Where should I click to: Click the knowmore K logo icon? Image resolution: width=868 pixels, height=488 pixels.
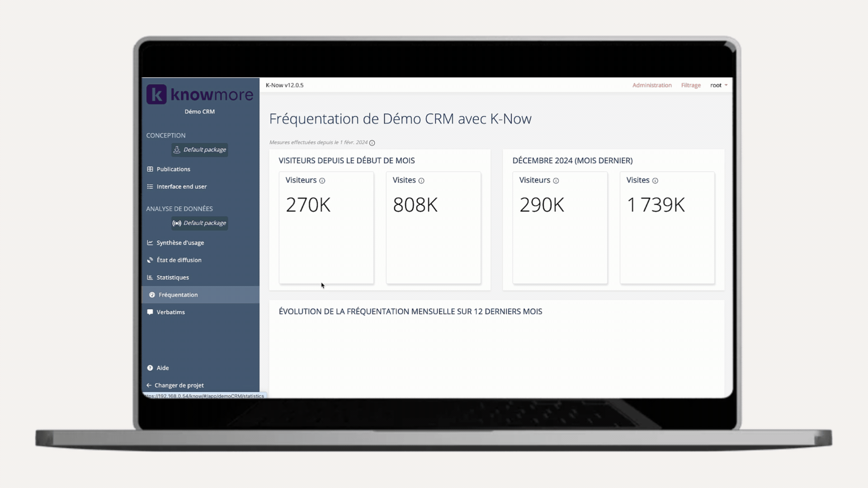pyautogui.click(x=156, y=94)
